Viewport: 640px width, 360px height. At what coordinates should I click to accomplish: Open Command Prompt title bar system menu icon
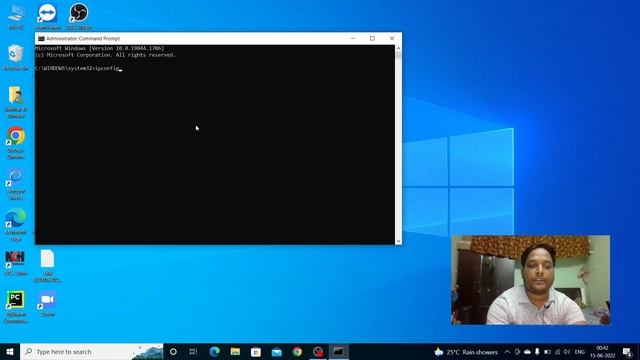[x=41, y=38]
